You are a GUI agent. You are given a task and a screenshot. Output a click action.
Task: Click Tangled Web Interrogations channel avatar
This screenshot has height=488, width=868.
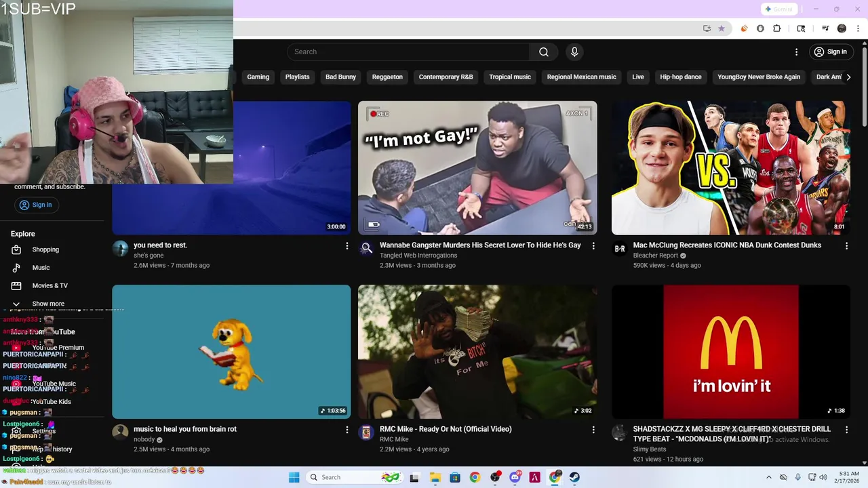tap(366, 249)
